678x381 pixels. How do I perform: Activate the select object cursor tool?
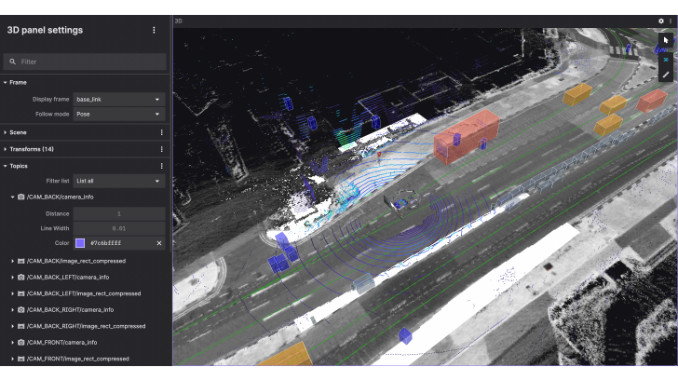pos(665,40)
